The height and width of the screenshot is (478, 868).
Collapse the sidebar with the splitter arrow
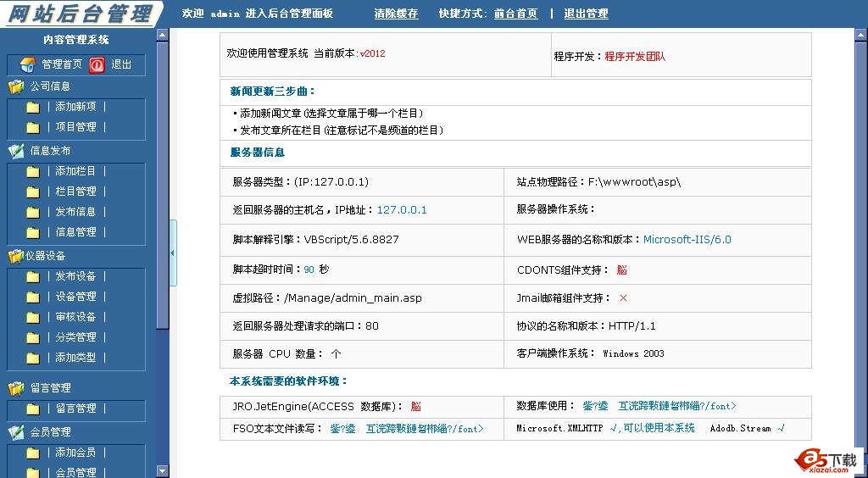[x=173, y=253]
